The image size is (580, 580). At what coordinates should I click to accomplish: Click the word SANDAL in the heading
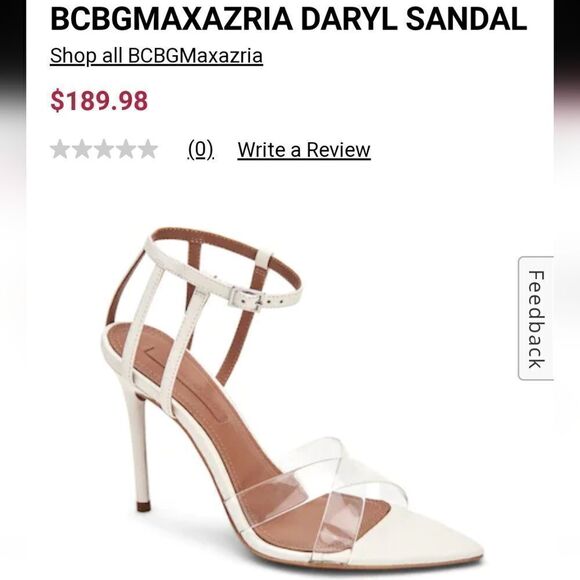(x=466, y=20)
